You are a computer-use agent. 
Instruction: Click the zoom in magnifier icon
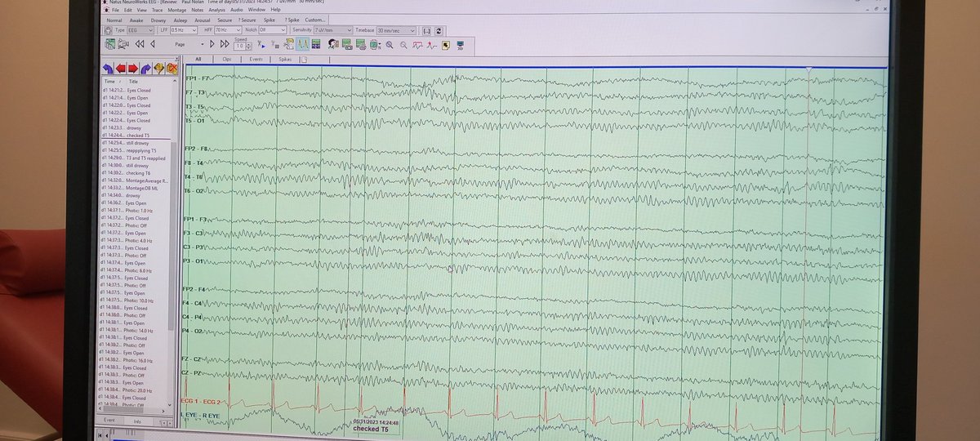coord(390,44)
